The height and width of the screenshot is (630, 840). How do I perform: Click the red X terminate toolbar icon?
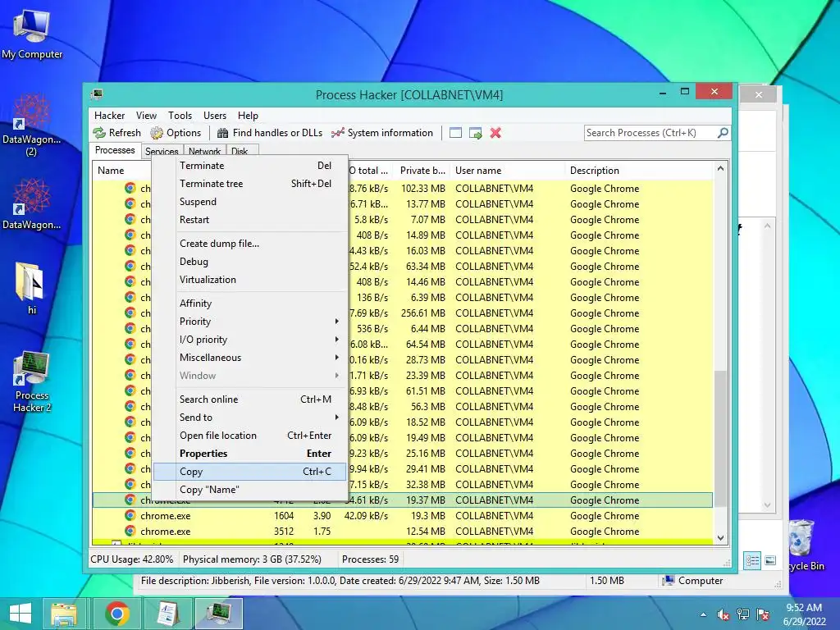pyautogui.click(x=495, y=133)
